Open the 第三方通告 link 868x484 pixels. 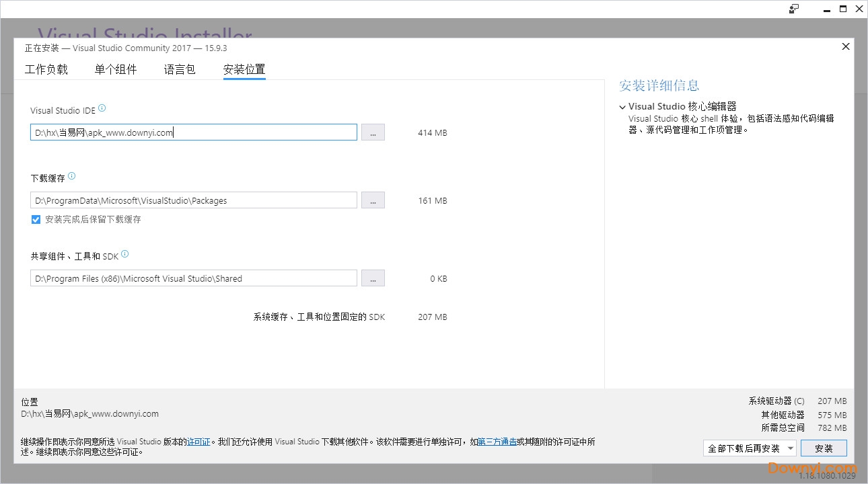498,442
